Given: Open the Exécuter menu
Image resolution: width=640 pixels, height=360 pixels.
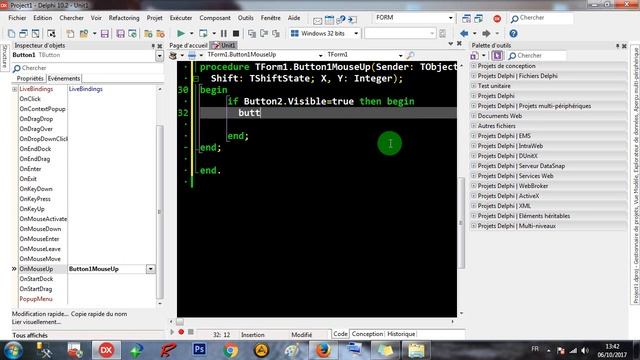Looking at the screenshot, I should coord(181,18).
